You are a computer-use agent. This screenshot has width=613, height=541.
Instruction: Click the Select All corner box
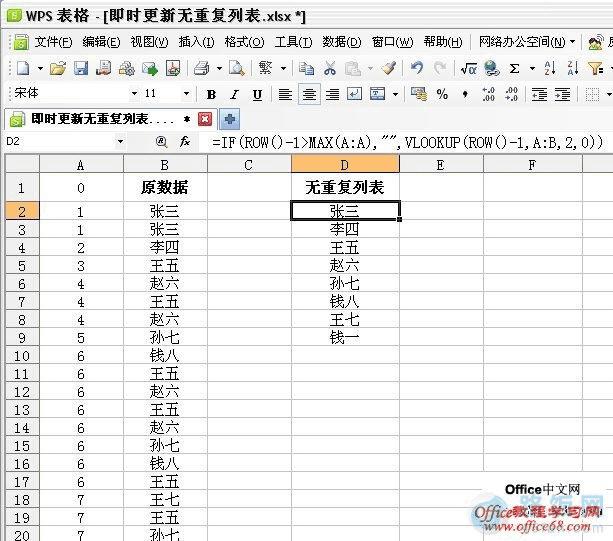(22, 163)
